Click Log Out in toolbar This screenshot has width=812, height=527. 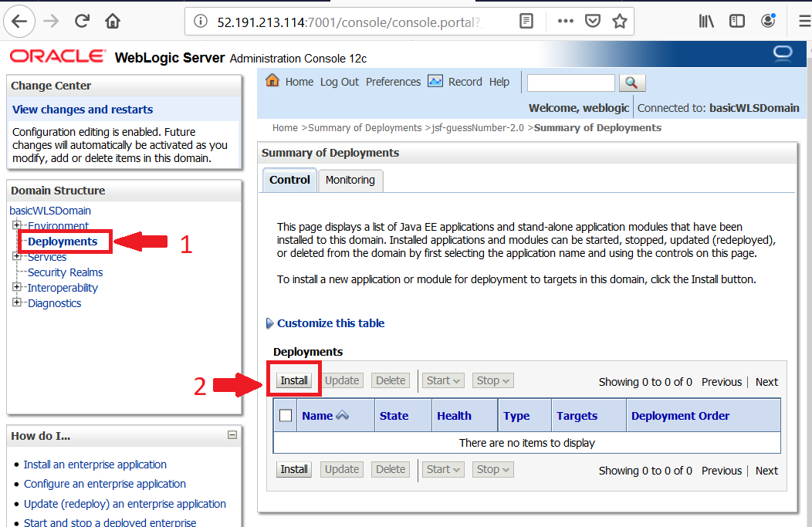click(339, 82)
